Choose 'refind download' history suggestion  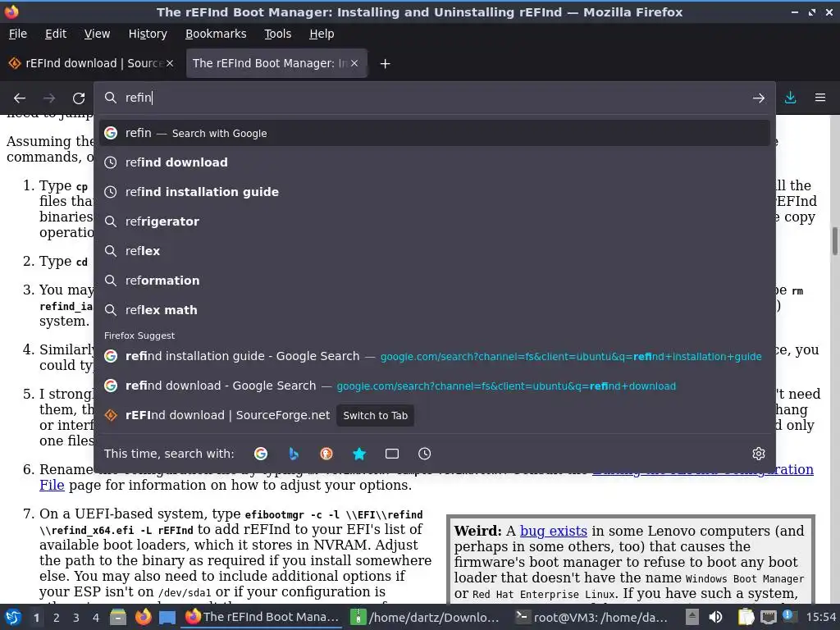point(435,162)
